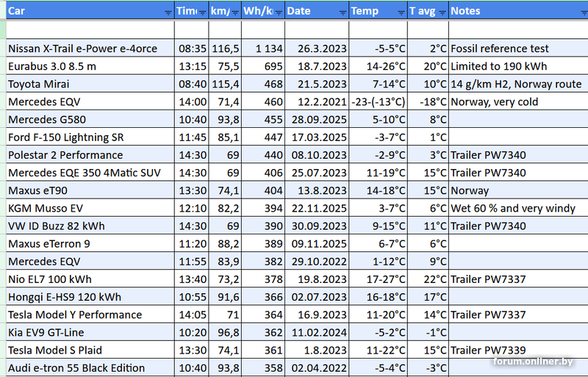Select Mercedes EQE 350 4Matic SUV cell

click(90, 173)
